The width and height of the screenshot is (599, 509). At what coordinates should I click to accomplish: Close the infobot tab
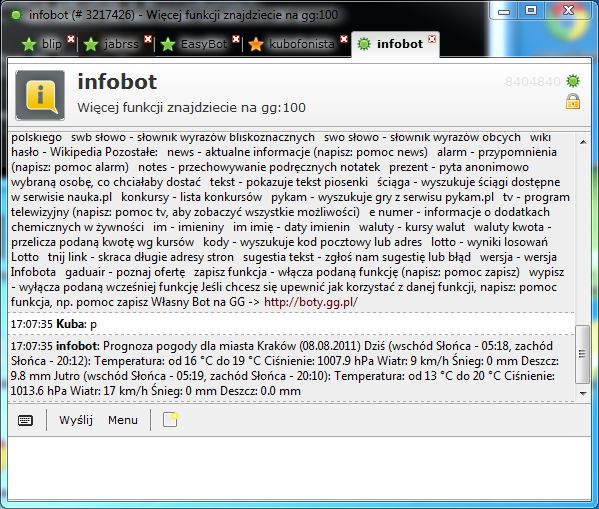coord(432,39)
